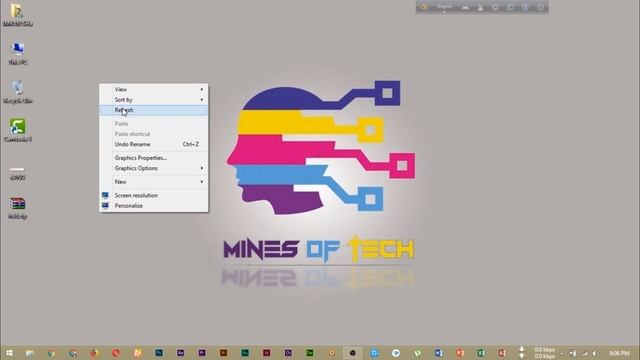Show hidden icons via the tray overflow arrow
Screen dimensions: 640x360
pyautogui.click(x=562, y=353)
